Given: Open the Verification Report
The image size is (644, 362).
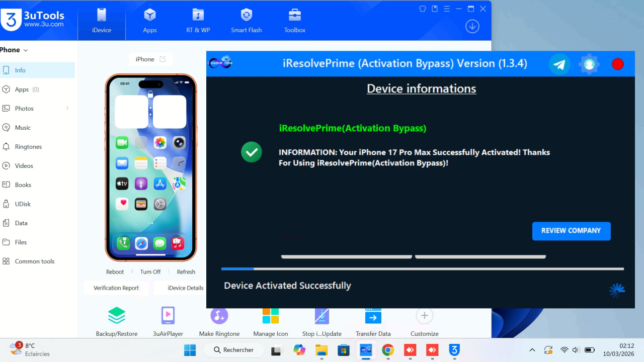Looking at the screenshot, I should 116,288.
